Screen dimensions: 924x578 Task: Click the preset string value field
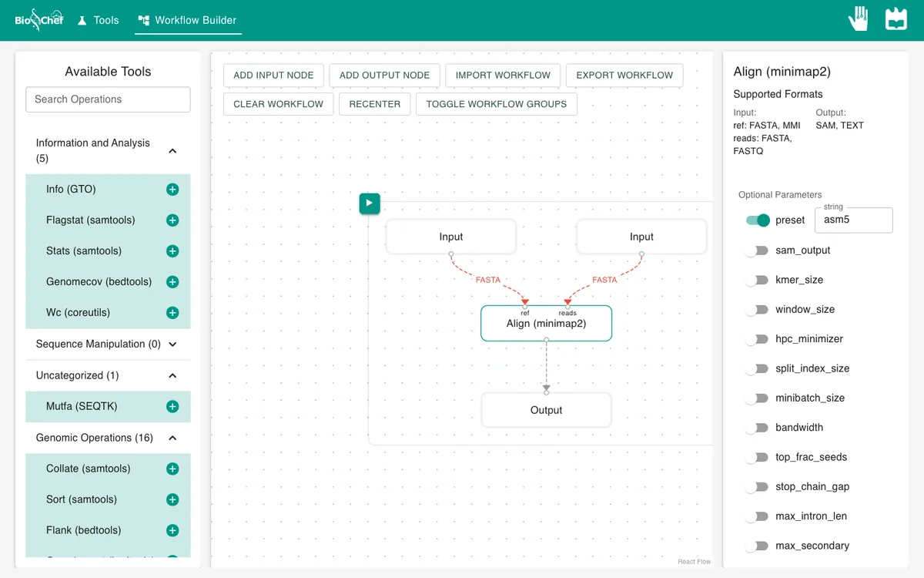[854, 220]
